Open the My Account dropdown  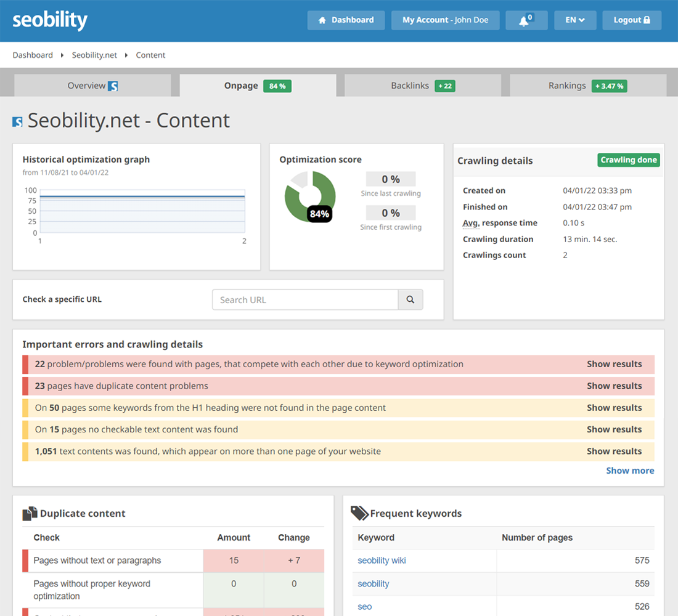click(445, 20)
